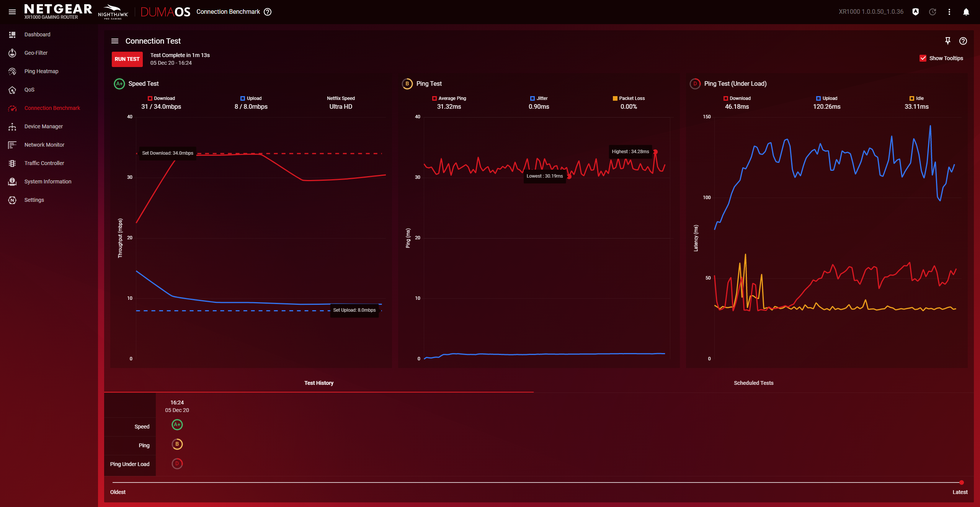Open Device Manager link
This screenshot has height=507, width=980.
pyautogui.click(x=44, y=126)
